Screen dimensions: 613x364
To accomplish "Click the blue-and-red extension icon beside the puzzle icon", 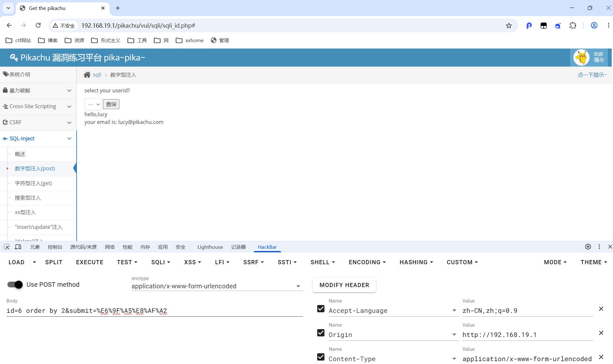I will point(558,25).
